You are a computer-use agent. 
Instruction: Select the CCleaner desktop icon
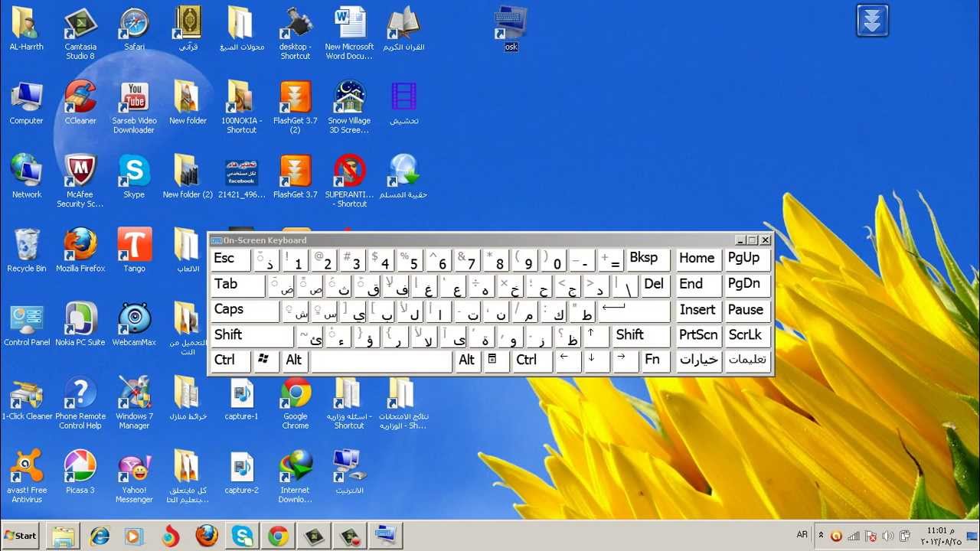[x=80, y=103]
